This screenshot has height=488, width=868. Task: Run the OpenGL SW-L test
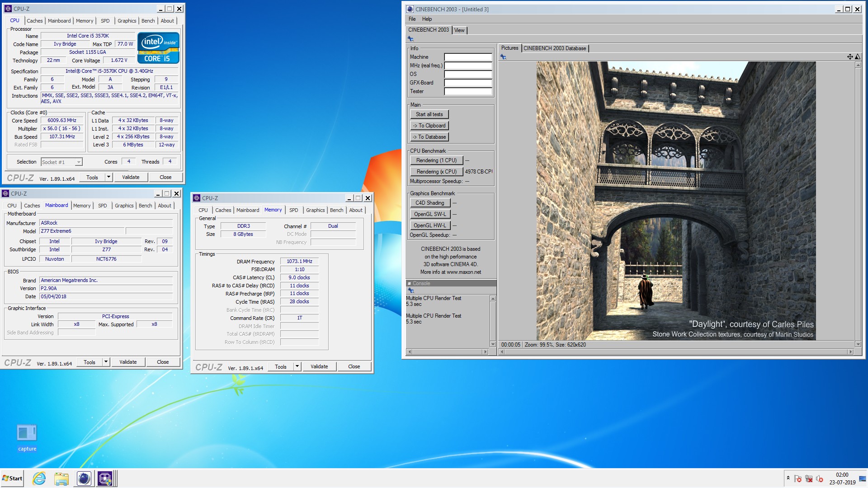(x=430, y=214)
